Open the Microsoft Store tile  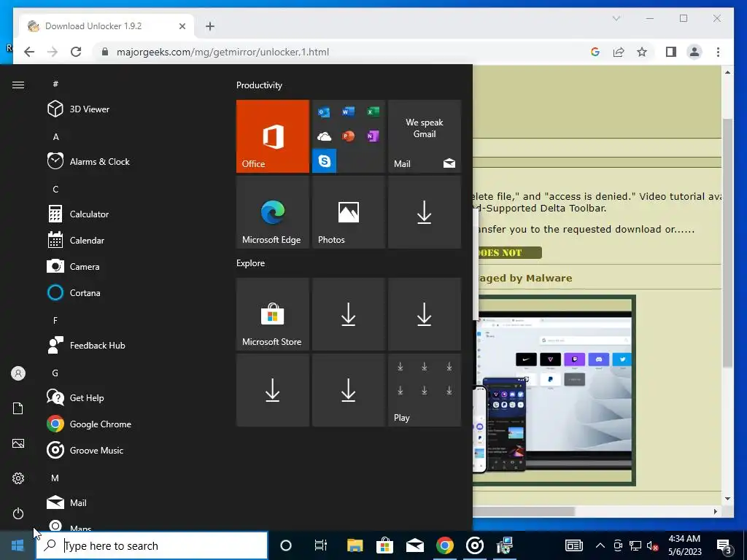point(273,314)
